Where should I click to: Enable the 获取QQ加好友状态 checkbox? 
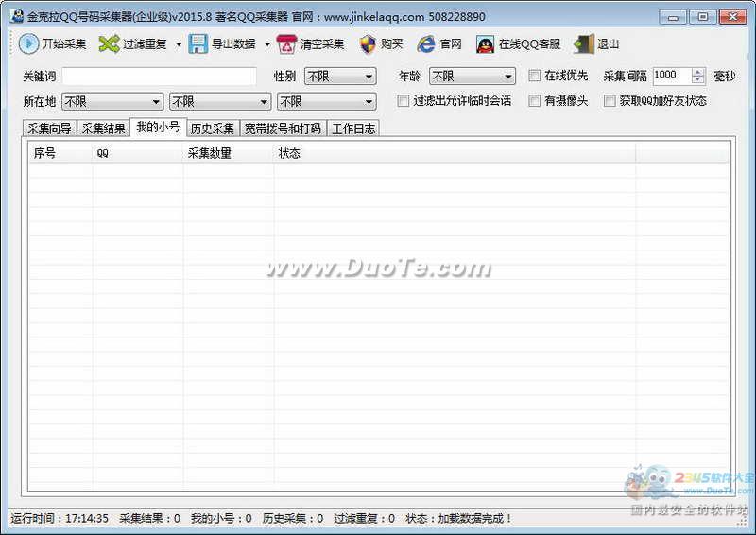pyautogui.click(x=610, y=101)
